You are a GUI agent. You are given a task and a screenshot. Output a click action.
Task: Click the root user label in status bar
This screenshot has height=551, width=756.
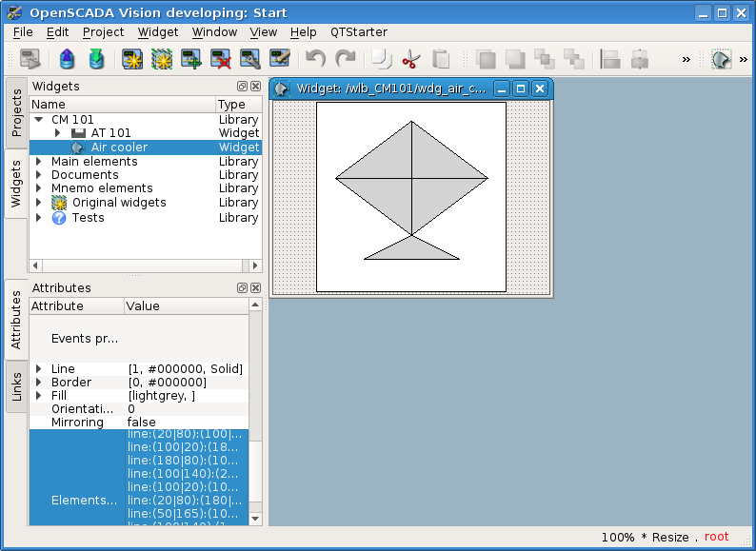coord(716,538)
